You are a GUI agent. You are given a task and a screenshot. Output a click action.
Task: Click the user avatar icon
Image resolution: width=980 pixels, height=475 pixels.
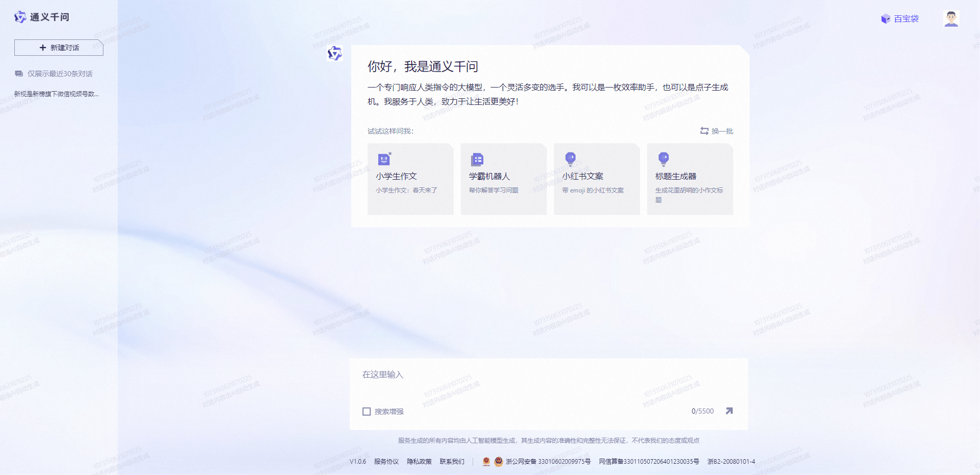pyautogui.click(x=950, y=18)
